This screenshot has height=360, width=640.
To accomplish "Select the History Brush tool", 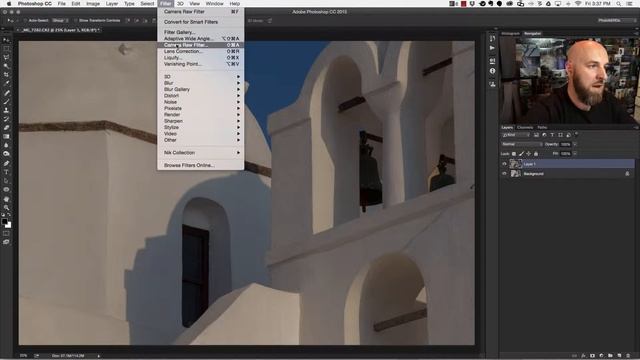I will (6, 119).
